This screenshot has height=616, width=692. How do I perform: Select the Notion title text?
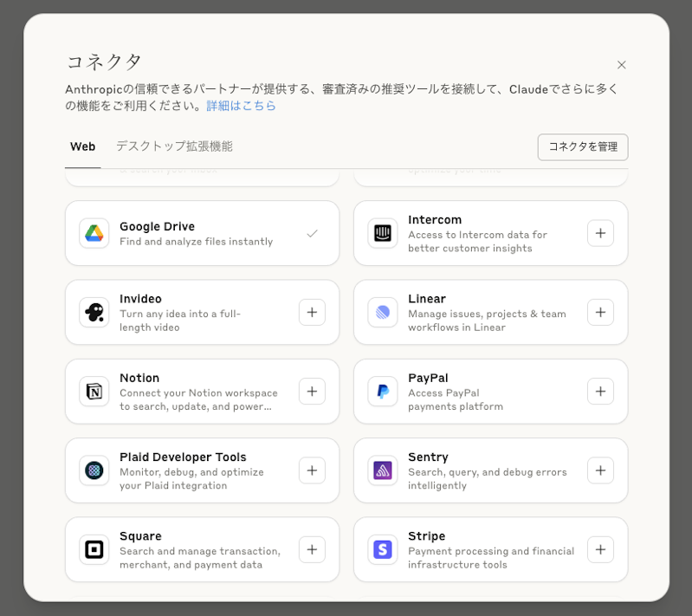click(139, 378)
